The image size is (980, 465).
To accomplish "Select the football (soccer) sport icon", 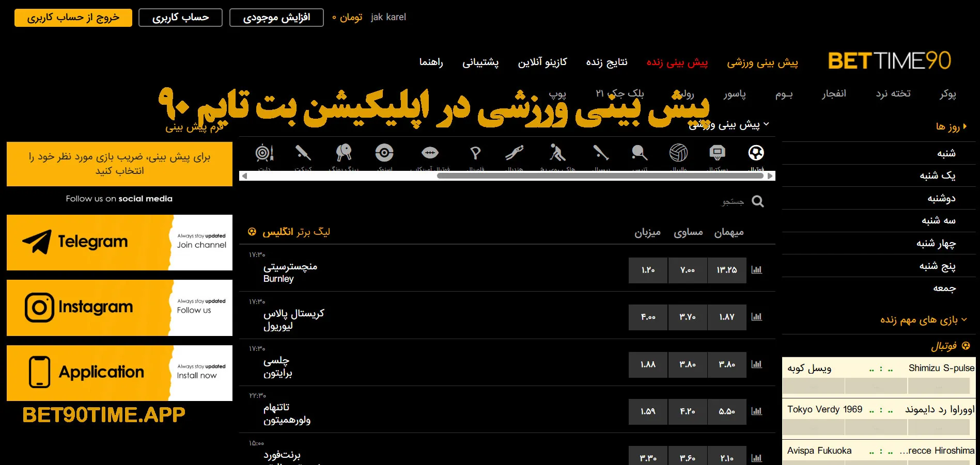I will (756, 153).
